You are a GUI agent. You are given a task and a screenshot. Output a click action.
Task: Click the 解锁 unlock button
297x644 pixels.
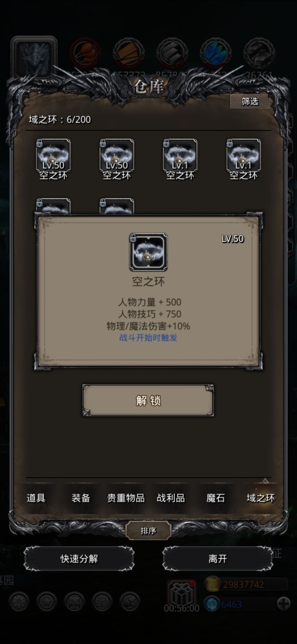coord(148,400)
